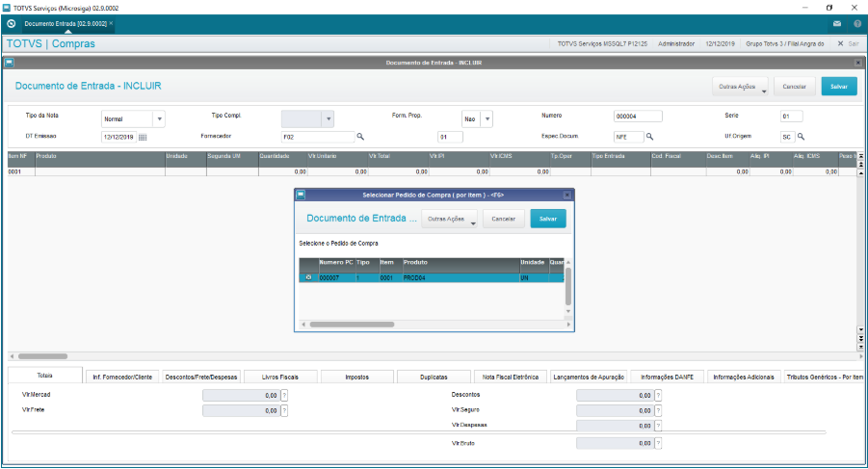The width and height of the screenshot is (868, 469).
Task: Switch to the Lançamentos de Apuração tab
Action: pos(589,377)
